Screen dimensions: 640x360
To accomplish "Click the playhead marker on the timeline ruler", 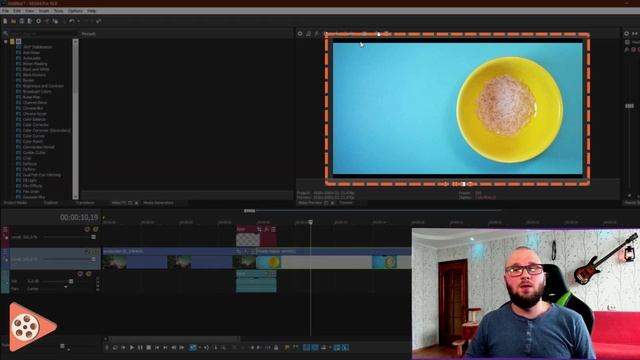I will click(311, 222).
